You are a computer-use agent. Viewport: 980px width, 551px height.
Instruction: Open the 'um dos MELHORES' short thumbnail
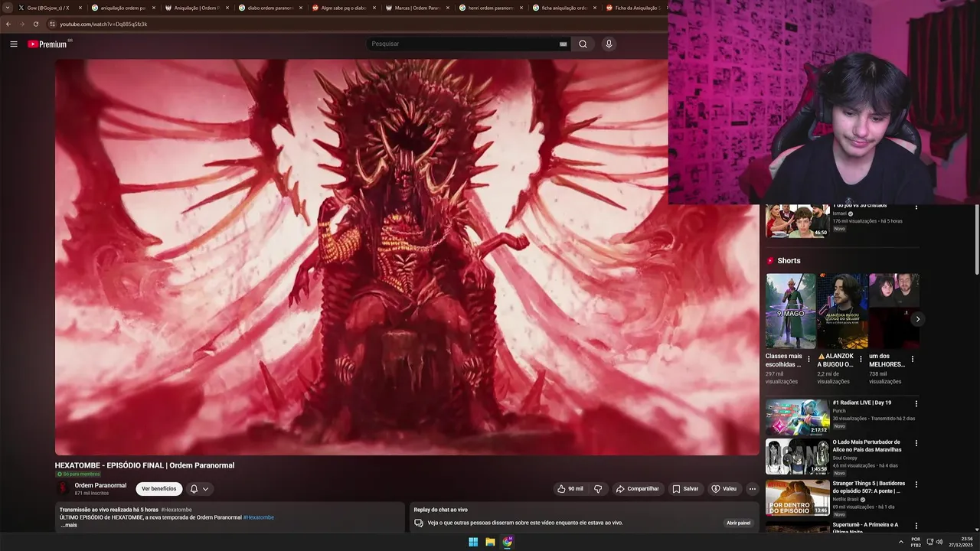[x=894, y=311]
